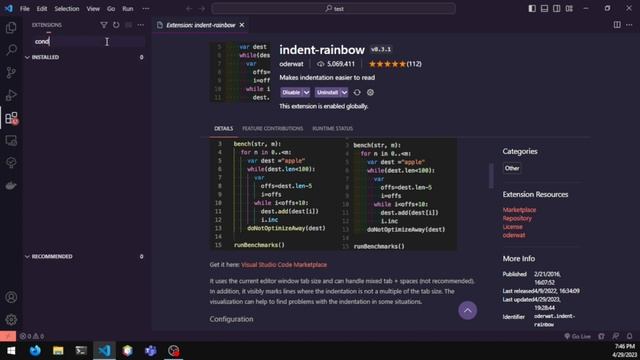This screenshot has height=360, width=640.
Task: Open the Search view in activity bar
Action: (x=11, y=50)
